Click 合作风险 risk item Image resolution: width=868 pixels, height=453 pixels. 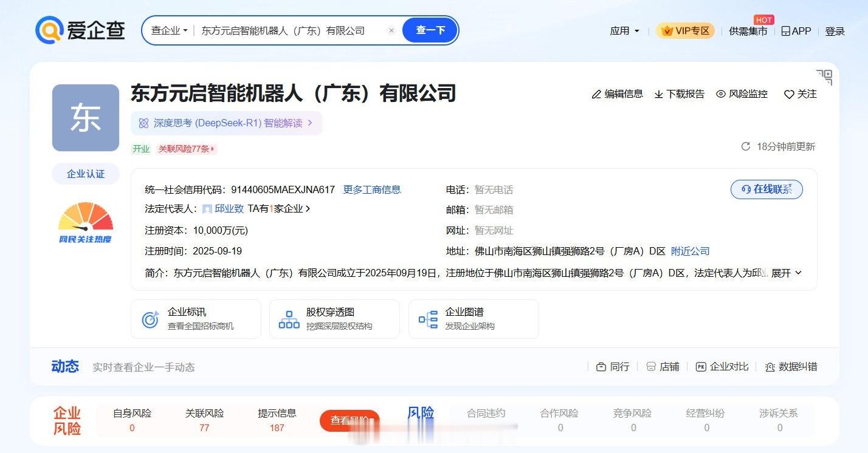[560, 420]
